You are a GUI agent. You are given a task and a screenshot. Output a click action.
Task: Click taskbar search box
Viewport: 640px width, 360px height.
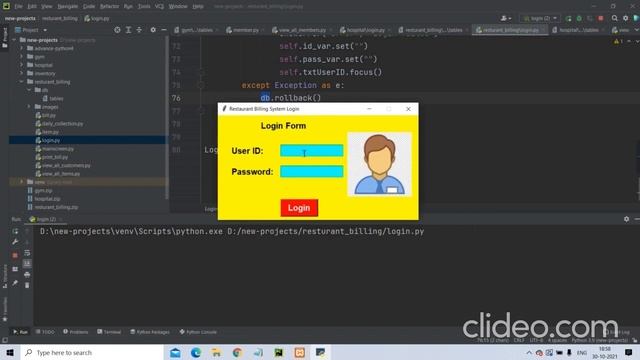click(92, 352)
